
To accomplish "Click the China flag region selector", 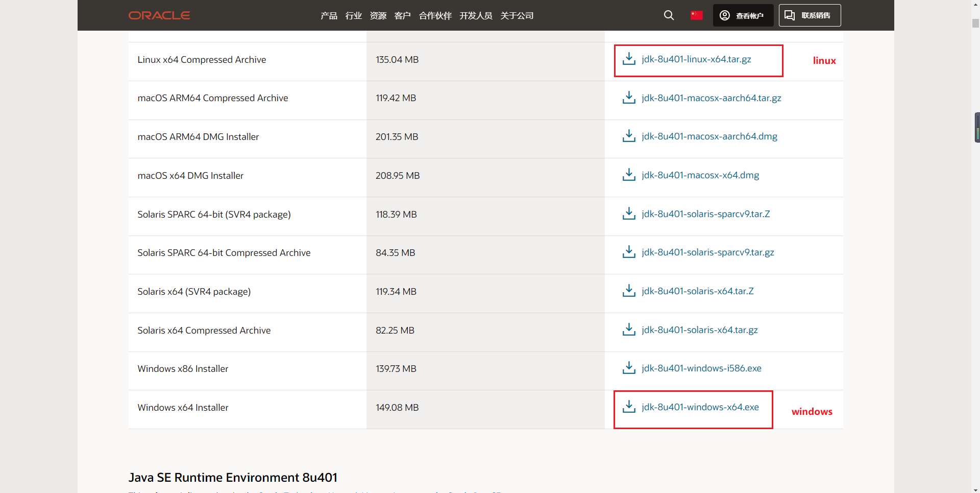I will click(696, 15).
